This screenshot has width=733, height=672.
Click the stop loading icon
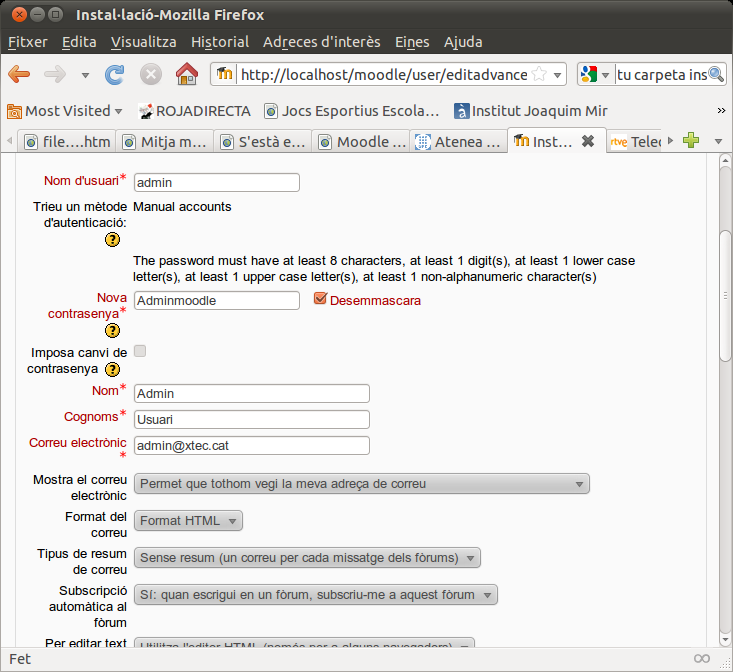[x=151, y=75]
